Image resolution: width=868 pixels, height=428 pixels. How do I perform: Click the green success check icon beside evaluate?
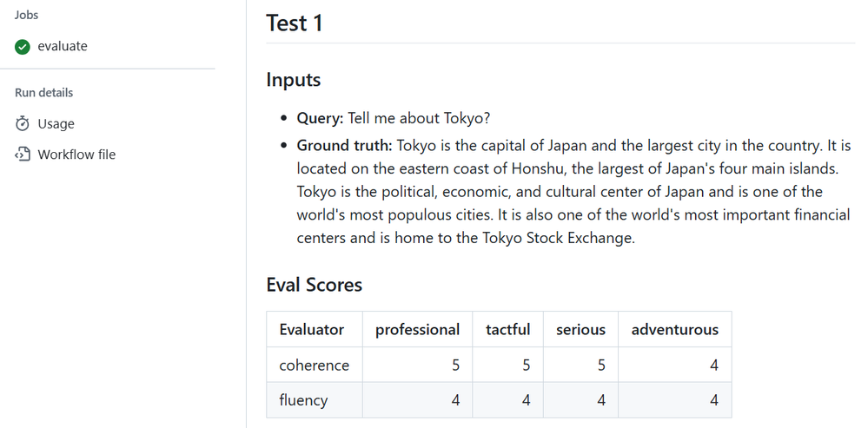(x=23, y=47)
